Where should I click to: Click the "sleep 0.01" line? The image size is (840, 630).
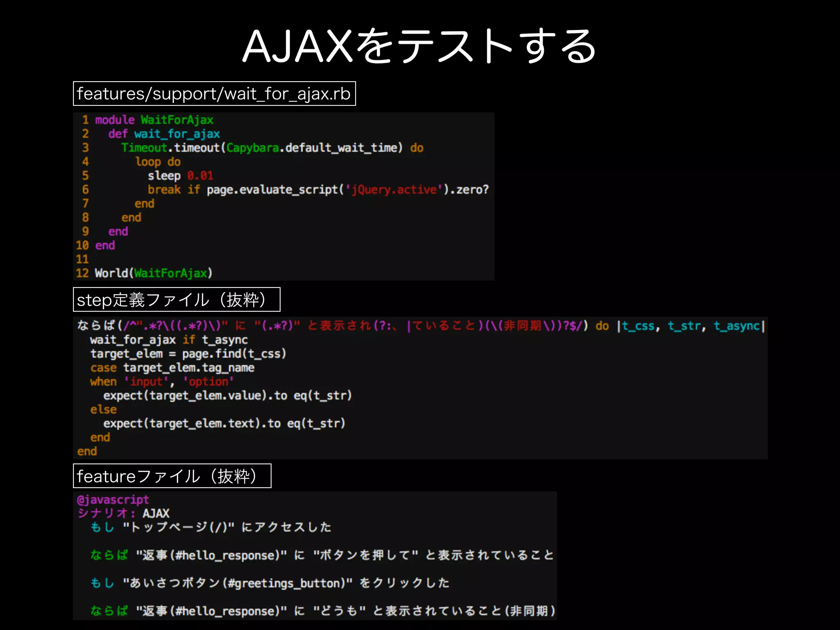pos(180,176)
